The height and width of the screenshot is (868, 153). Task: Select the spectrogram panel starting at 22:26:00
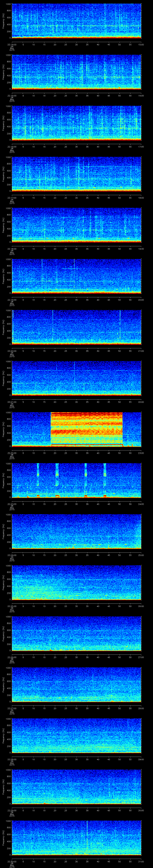coord(77,633)
